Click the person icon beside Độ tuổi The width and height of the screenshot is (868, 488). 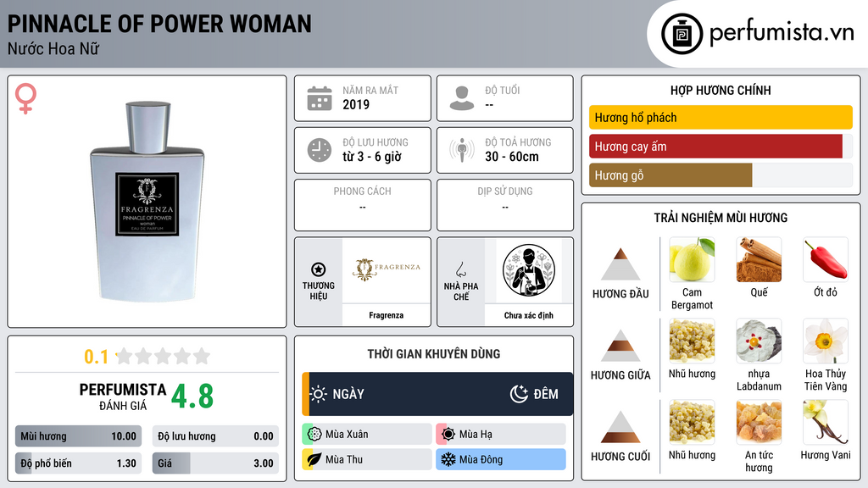pyautogui.click(x=462, y=98)
